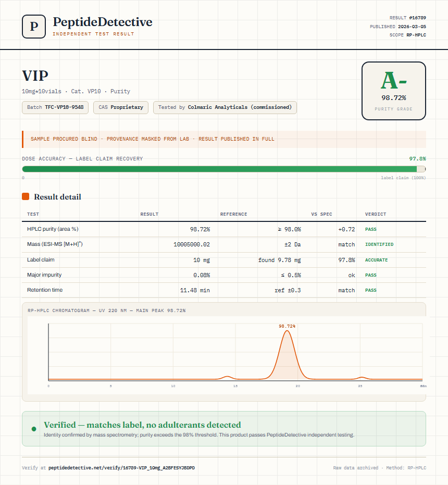The height and width of the screenshot is (485, 448).
Task: Click the PUBLISHED 2026-03-05 date
Action: 398,27
